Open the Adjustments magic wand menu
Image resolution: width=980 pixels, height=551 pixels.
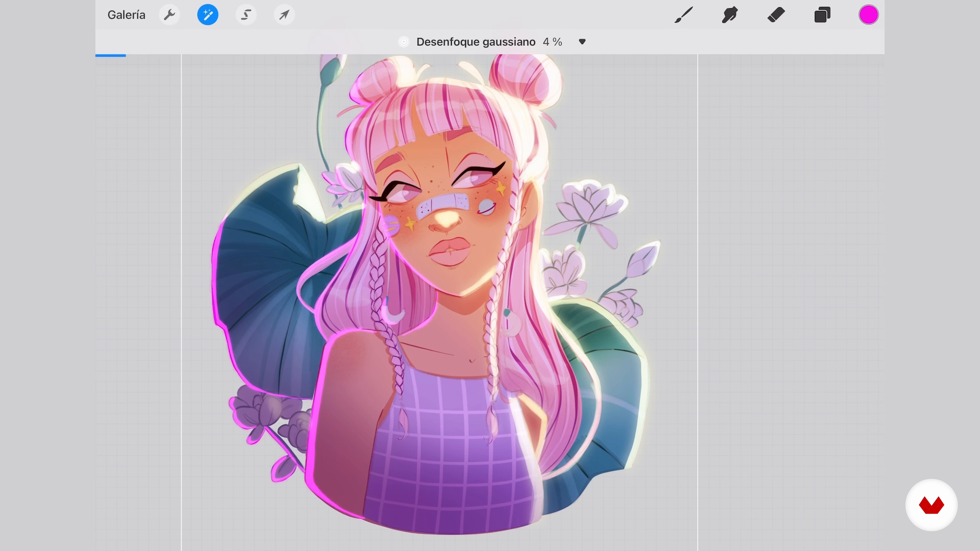pyautogui.click(x=208, y=15)
